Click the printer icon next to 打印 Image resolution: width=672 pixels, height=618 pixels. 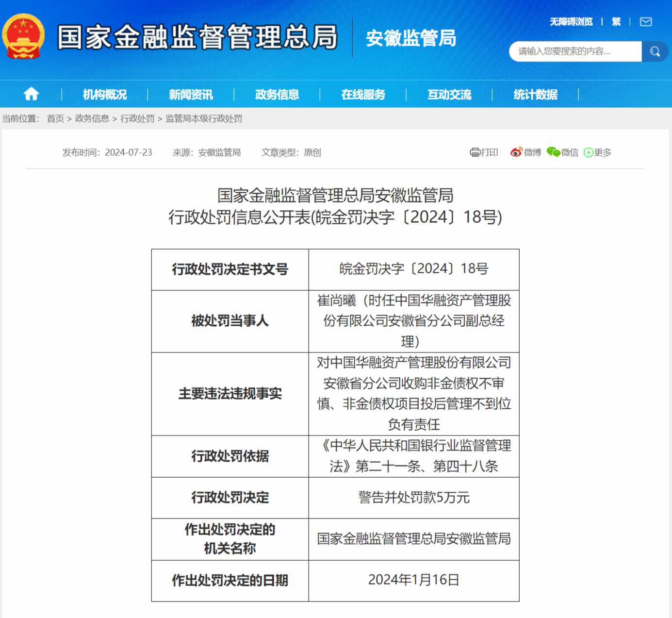click(x=475, y=152)
